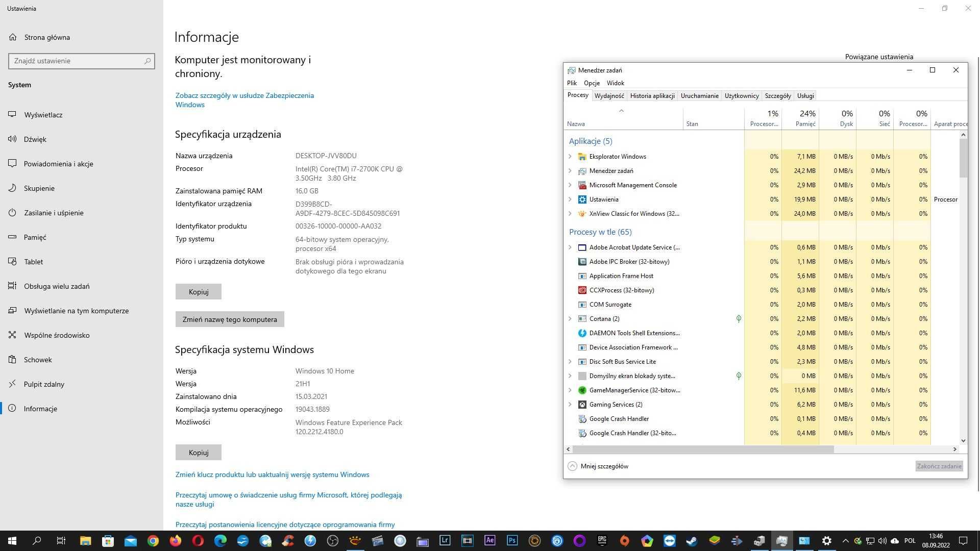Open Steam from taskbar
This screenshot has height=551, width=980.
pos(692,541)
